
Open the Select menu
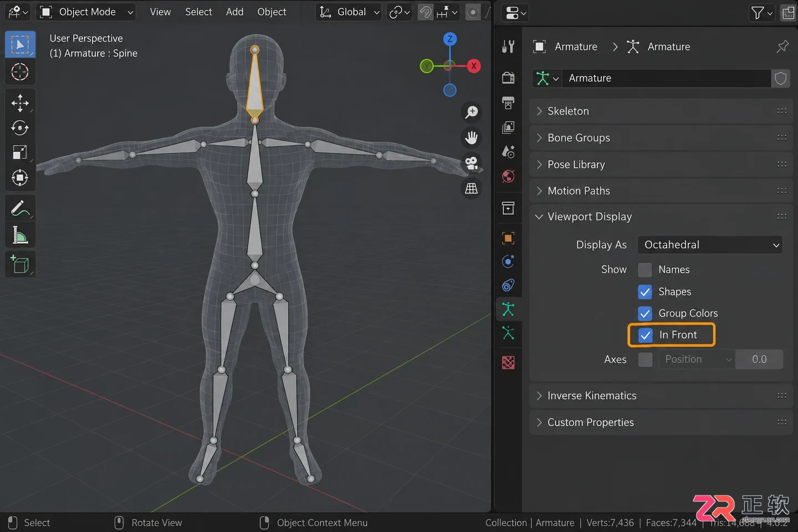click(x=198, y=12)
